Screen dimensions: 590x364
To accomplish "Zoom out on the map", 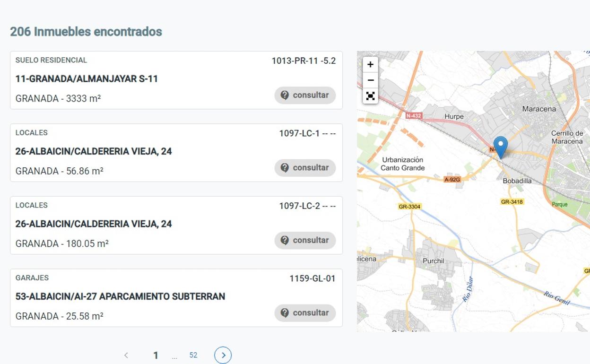I will pos(370,80).
